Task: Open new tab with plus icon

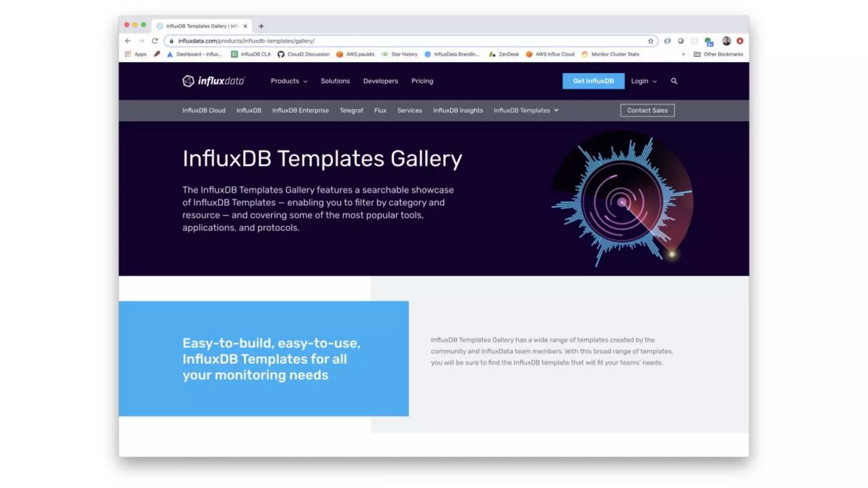Action: click(x=261, y=26)
